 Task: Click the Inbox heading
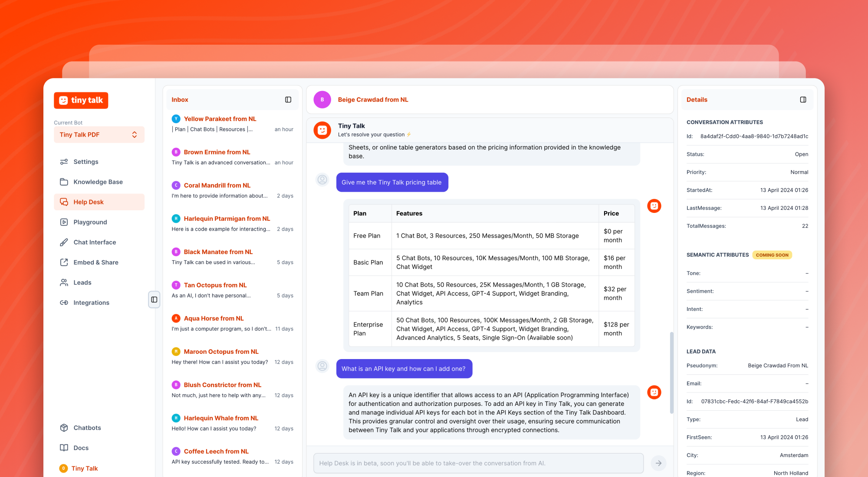coord(180,100)
